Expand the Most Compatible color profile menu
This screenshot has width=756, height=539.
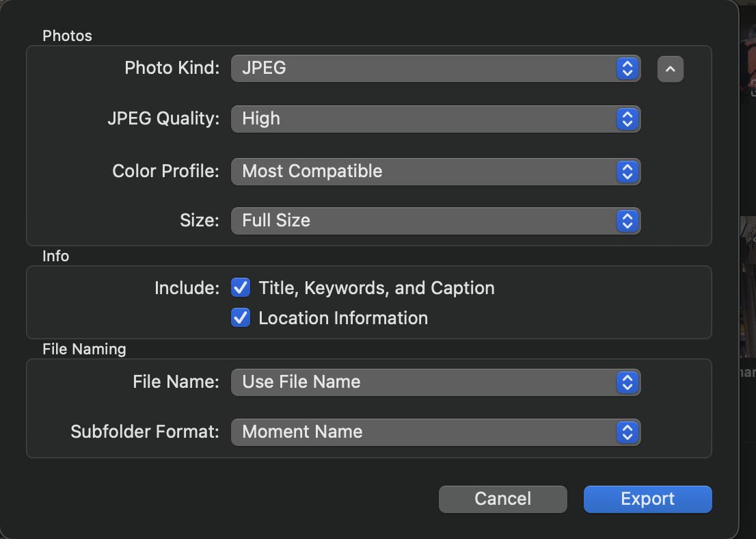tap(424, 171)
